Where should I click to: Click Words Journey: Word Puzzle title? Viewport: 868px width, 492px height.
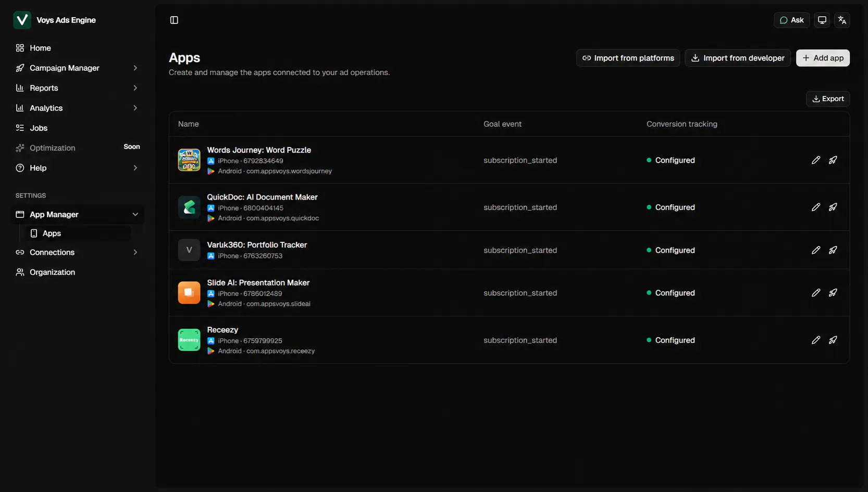tap(259, 150)
